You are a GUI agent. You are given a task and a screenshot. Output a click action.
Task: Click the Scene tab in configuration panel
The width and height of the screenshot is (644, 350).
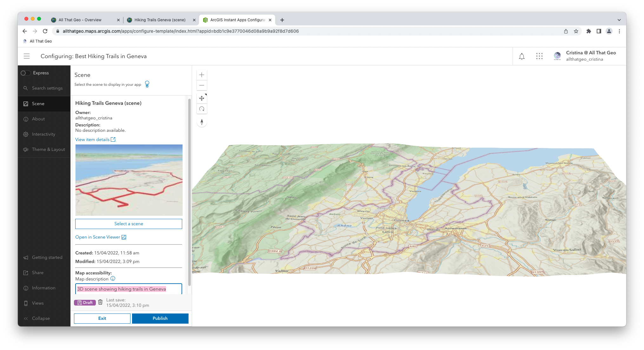(38, 104)
